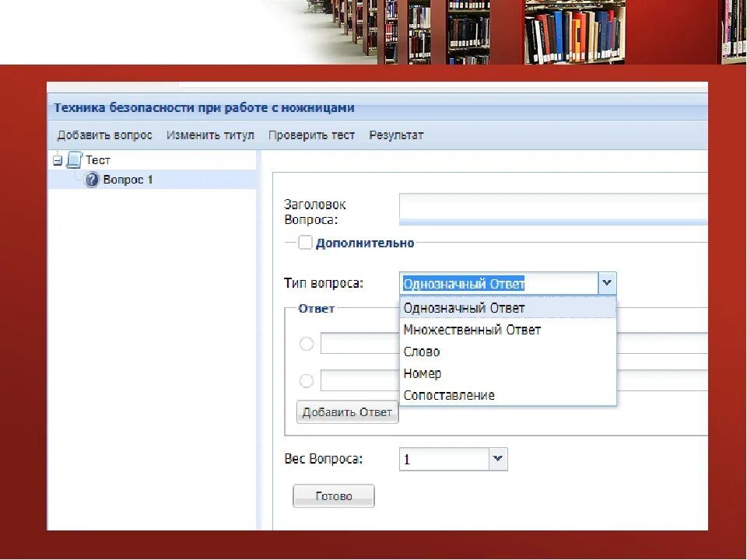Click the first answer text field

pyautogui.click(x=360, y=343)
